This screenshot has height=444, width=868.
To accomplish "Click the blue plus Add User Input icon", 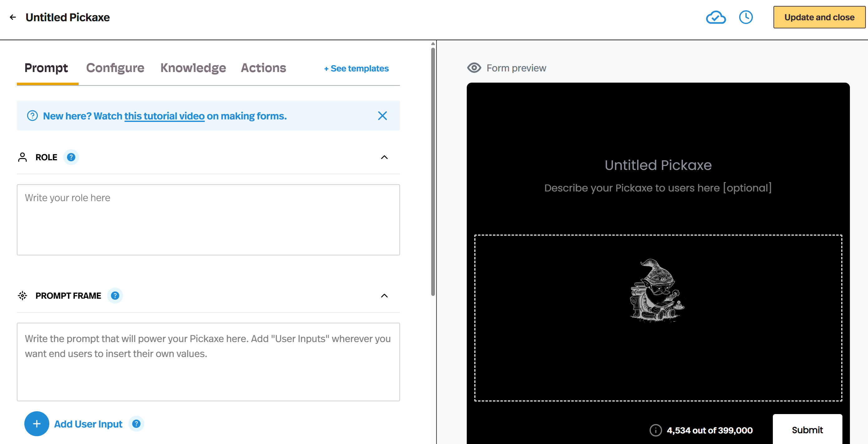I will 37,423.
